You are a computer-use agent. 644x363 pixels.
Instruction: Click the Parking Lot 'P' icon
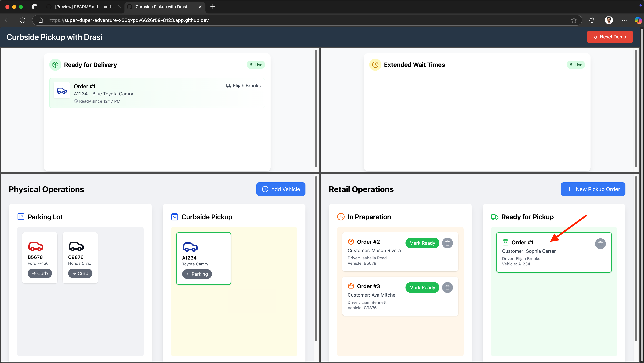point(21,217)
